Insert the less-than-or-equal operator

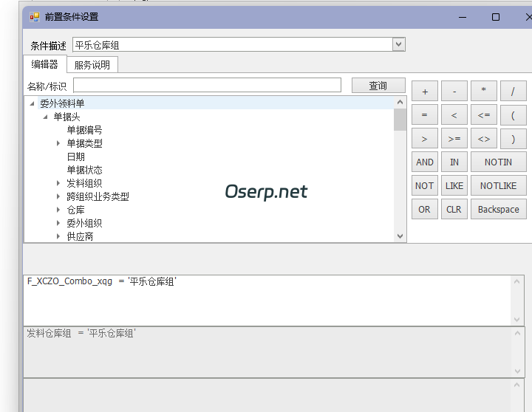[x=484, y=115]
